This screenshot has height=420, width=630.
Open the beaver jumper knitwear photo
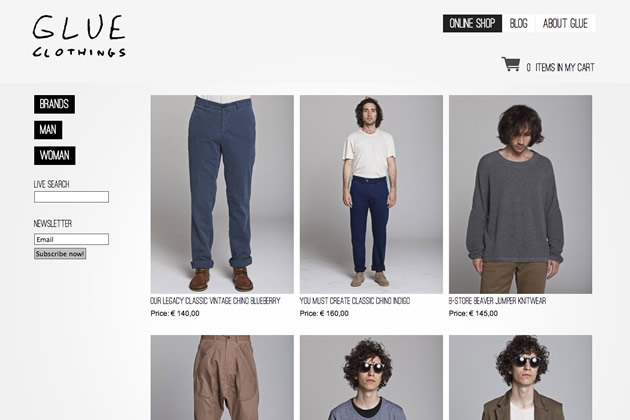pyautogui.click(x=520, y=194)
